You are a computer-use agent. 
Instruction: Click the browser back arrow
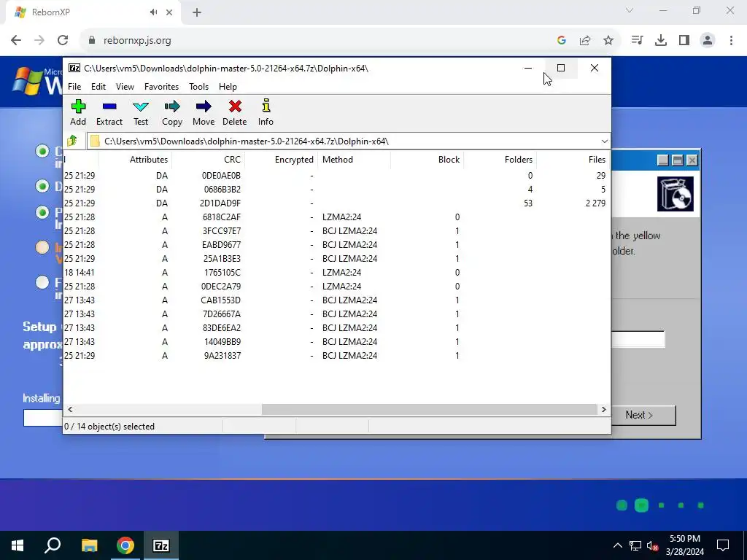point(16,41)
